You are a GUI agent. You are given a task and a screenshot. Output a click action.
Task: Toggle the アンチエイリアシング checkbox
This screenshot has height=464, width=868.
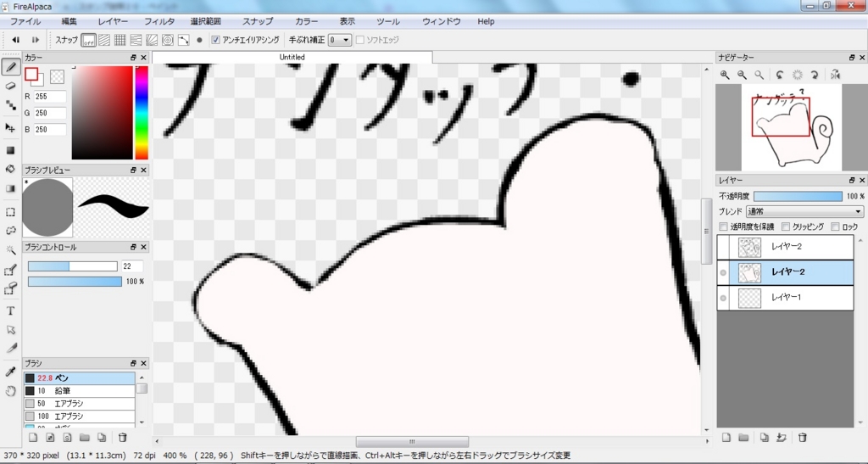[x=216, y=40]
